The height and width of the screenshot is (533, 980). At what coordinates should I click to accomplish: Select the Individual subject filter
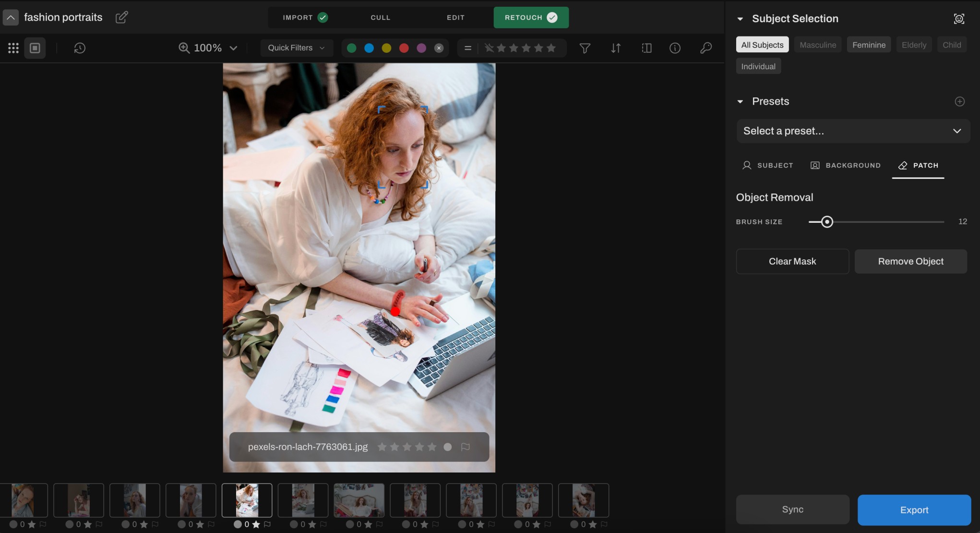tap(758, 66)
